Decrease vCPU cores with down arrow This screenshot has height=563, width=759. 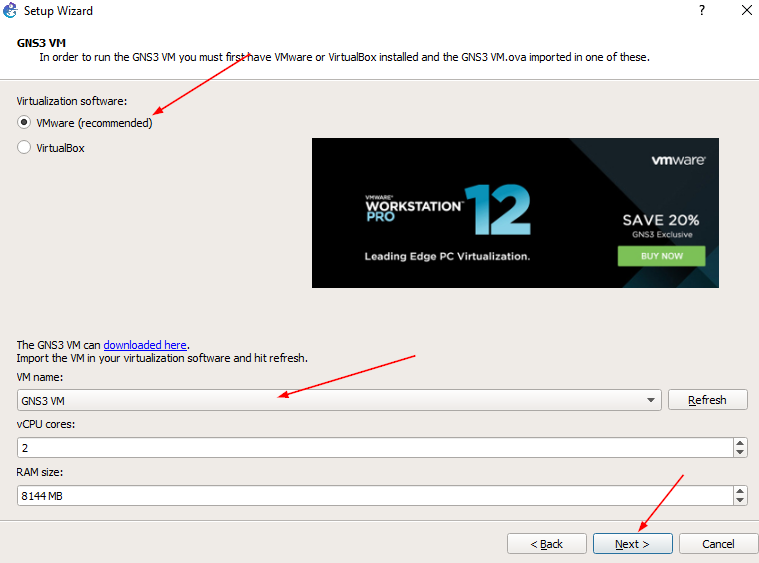[740, 452]
